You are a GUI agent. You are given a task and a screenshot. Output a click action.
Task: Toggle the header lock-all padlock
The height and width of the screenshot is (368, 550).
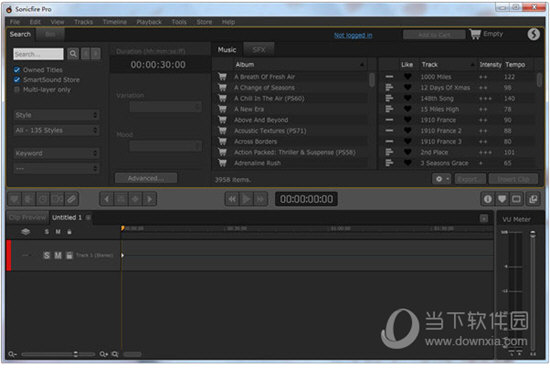(69, 232)
